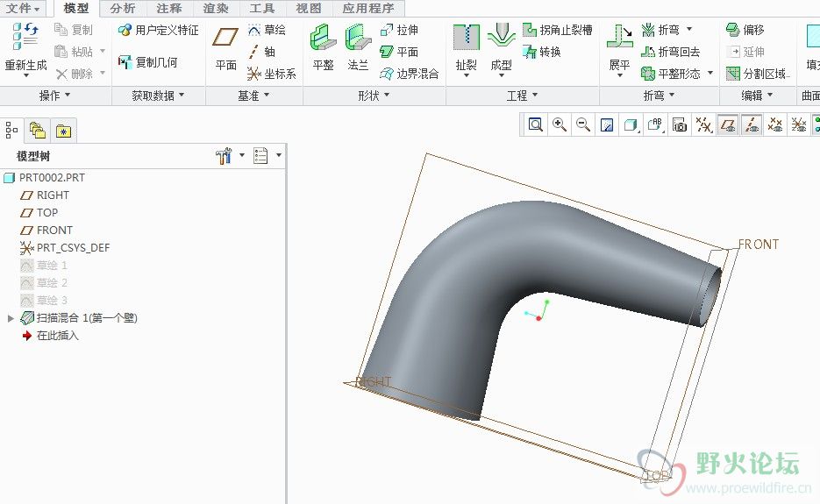The height and width of the screenshot is (504, 820).
Task: Click Copy Geometry (复制几何)
Action: click(148, 62)
